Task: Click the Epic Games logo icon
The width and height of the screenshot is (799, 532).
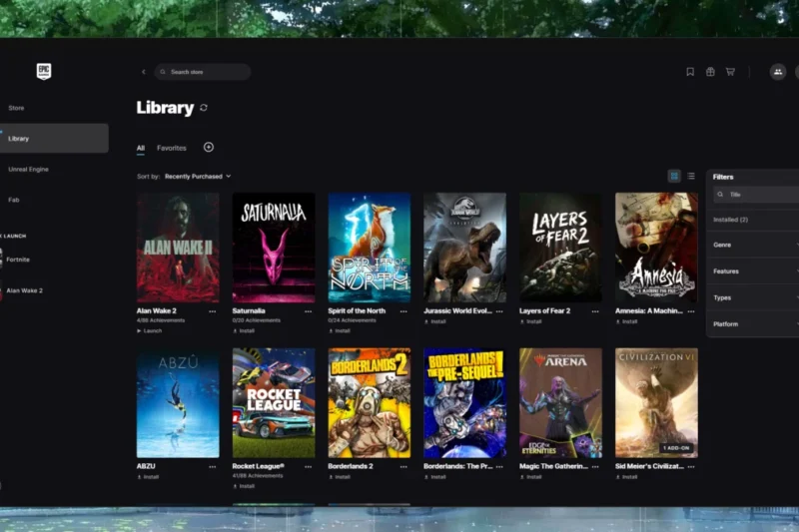Action: click(44, 71)
